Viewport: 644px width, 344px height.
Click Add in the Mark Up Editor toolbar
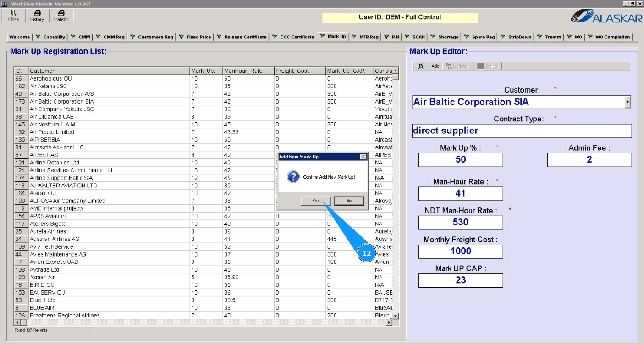[x=430, y=66]
